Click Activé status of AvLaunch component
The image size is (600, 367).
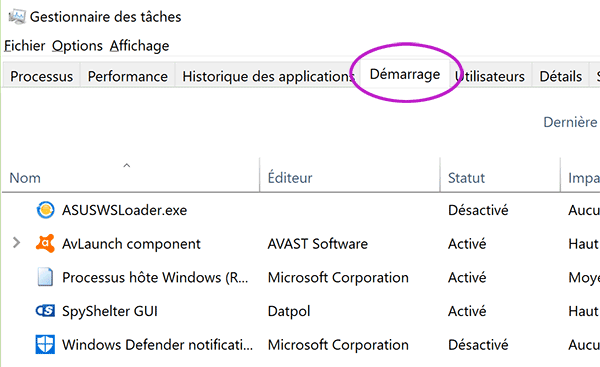tap(467, 244)
